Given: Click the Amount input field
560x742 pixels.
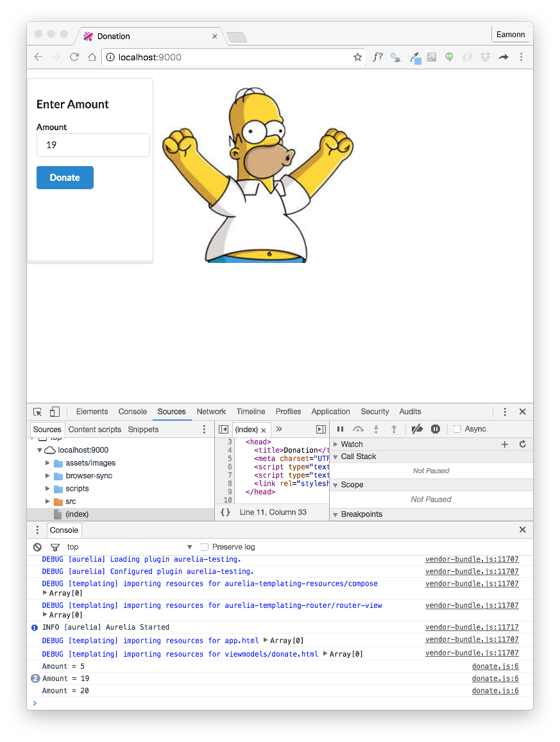Looking at the screenshot, I should (93, 145).
